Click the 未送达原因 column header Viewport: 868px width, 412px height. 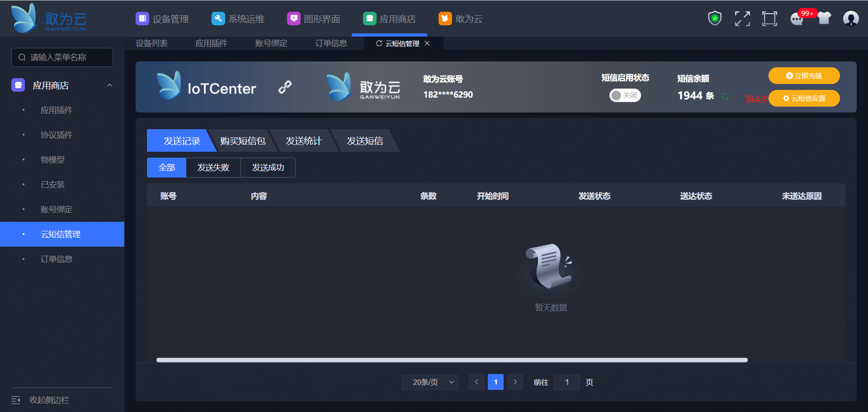point(802,196)
